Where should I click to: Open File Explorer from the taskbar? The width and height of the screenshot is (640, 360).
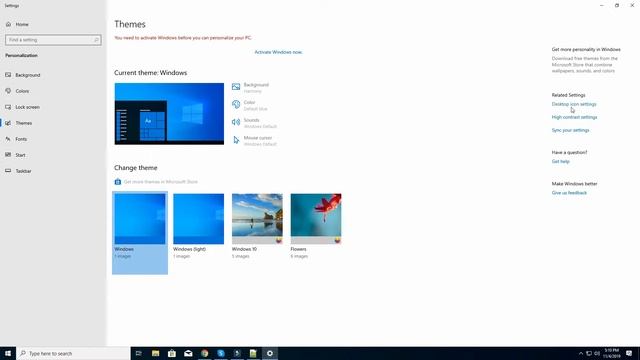point(156,353)
